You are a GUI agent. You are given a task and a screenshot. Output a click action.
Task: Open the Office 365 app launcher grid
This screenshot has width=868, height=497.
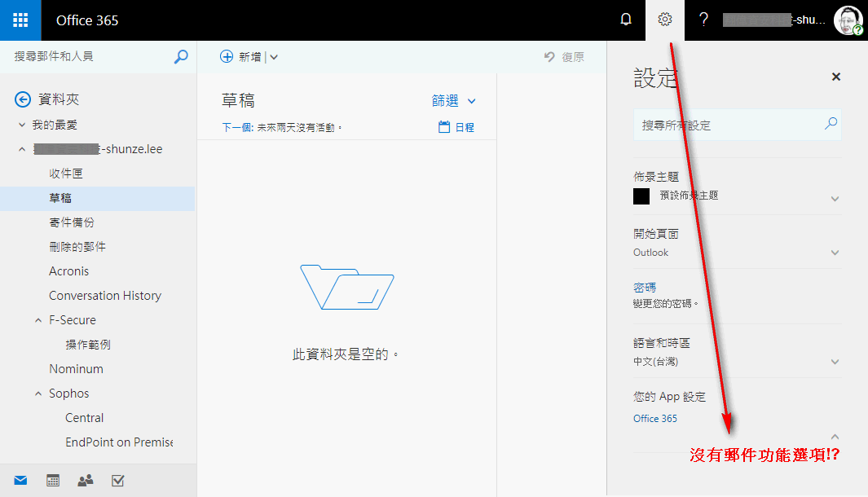(20, 20)
